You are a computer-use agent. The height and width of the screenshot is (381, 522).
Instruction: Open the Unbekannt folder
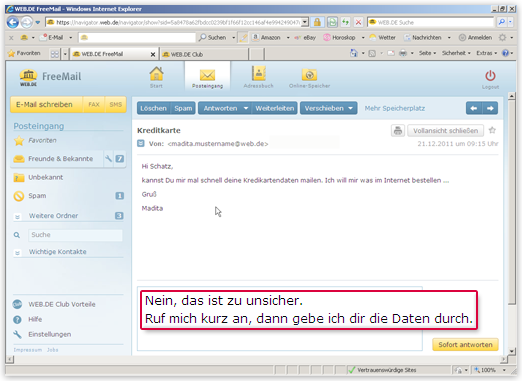[46, 177]
